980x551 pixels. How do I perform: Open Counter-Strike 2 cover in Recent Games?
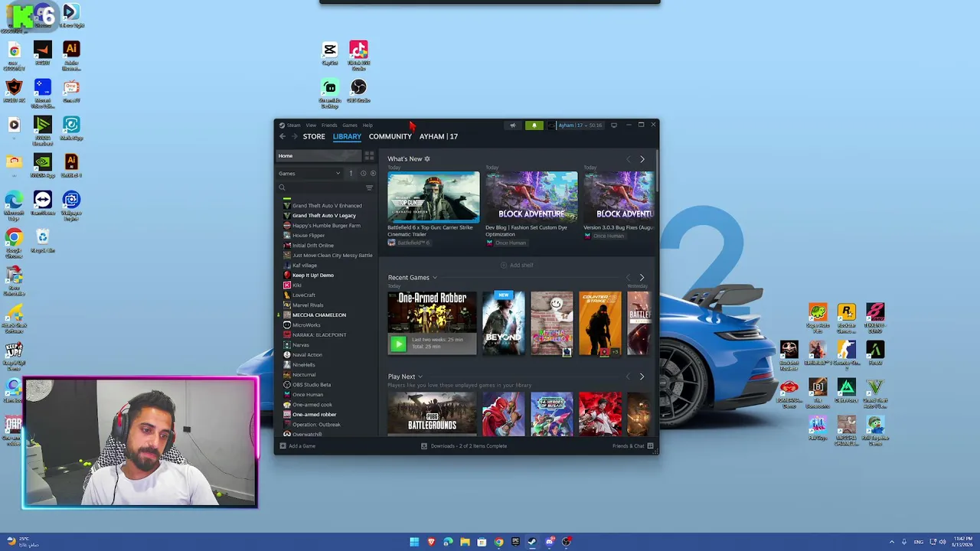click(600, 323)
